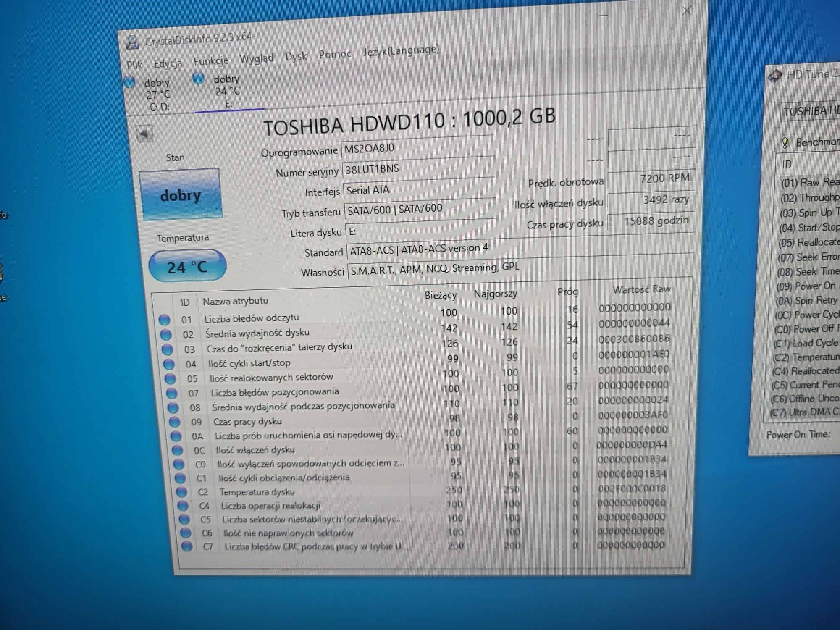Screen dimensions: 840x630
Task: Click the 24 °C temperature button
Action: tap(187, 266)
